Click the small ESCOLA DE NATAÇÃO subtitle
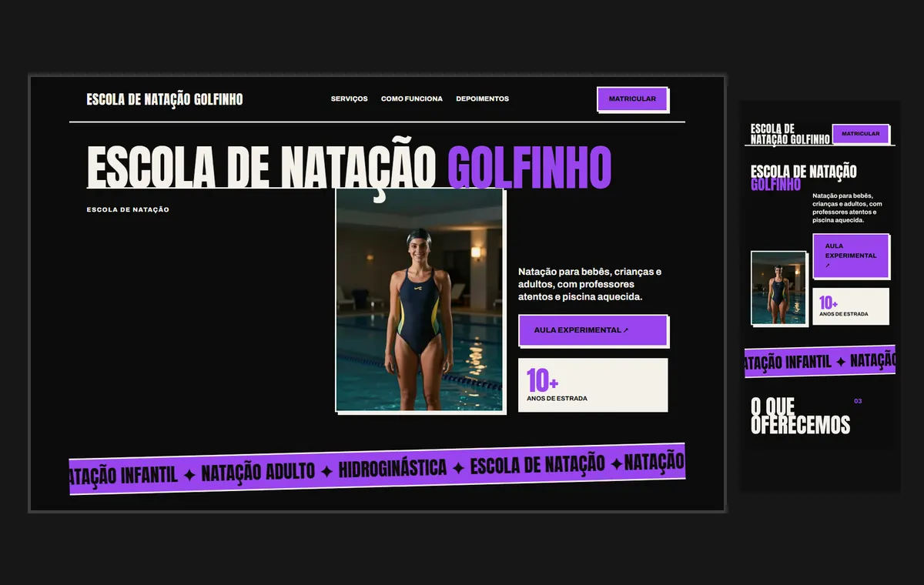The image size is (924, 585). click(x=128, y=209)
